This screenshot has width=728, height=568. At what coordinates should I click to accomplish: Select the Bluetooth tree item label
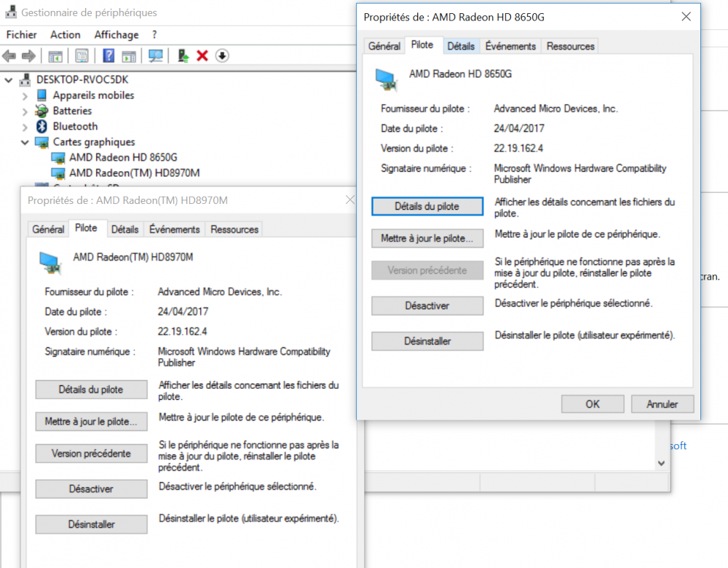coord(75,126)
